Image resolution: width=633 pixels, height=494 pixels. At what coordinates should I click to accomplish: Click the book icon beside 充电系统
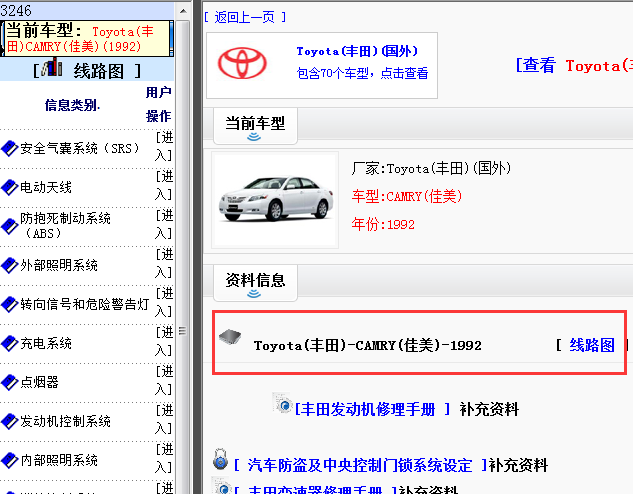tap(9, 343)
